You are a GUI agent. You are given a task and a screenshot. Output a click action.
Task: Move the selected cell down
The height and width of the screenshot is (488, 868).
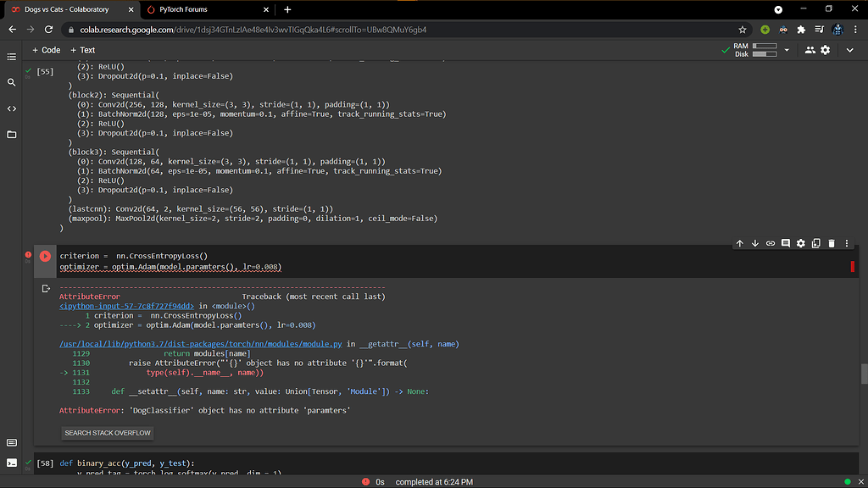pos(755,243)
